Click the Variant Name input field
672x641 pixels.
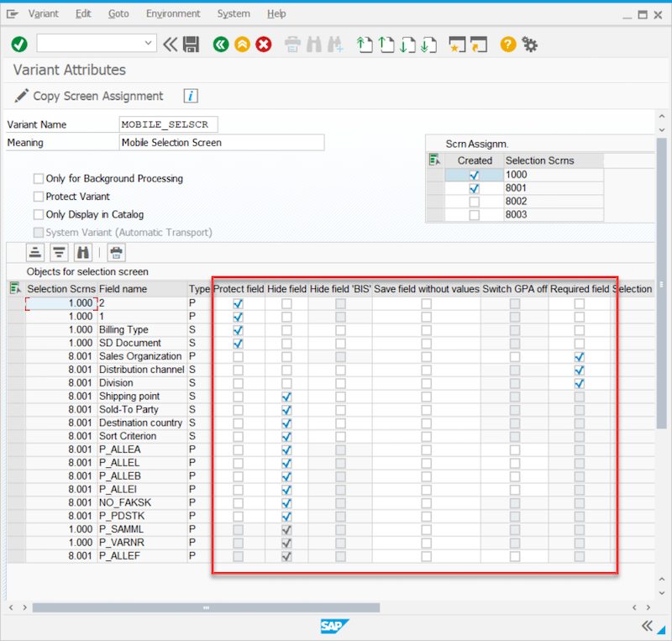[x=169, y=124]
